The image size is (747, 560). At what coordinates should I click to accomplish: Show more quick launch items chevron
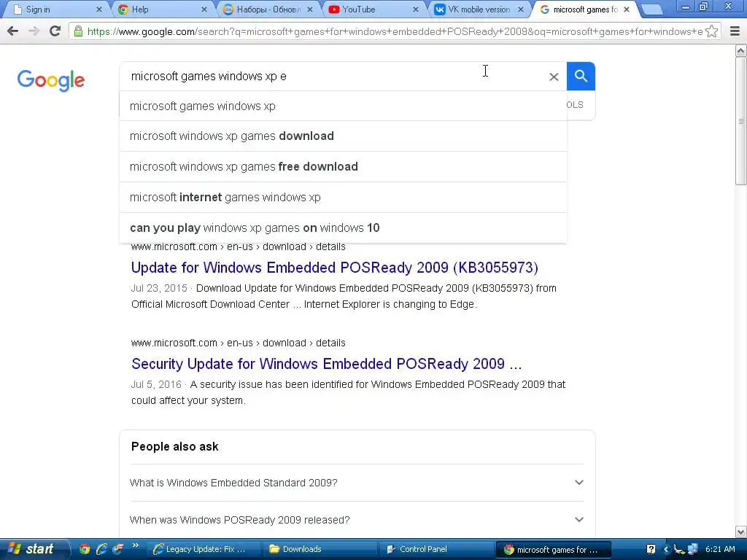click(135, 545)
